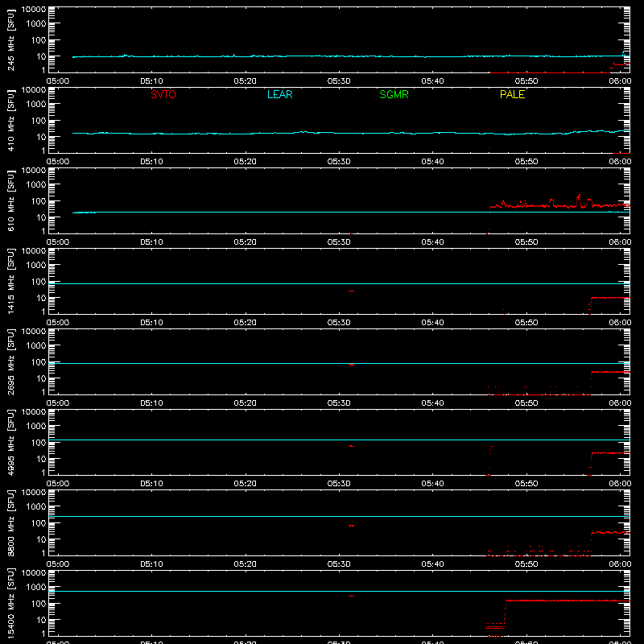644x644 pixels.
Task: Click the 1000 label on 410 MHz axis
Action: pos(36,105)
